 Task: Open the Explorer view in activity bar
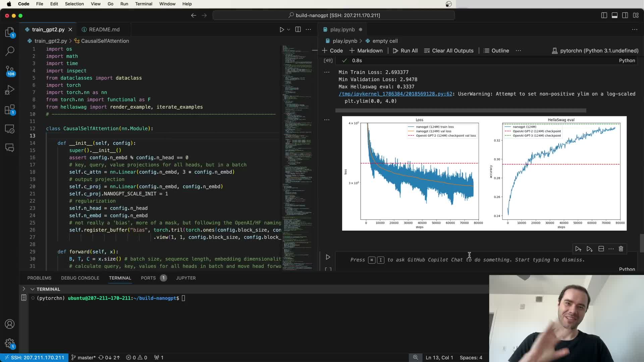click(10, 32)
